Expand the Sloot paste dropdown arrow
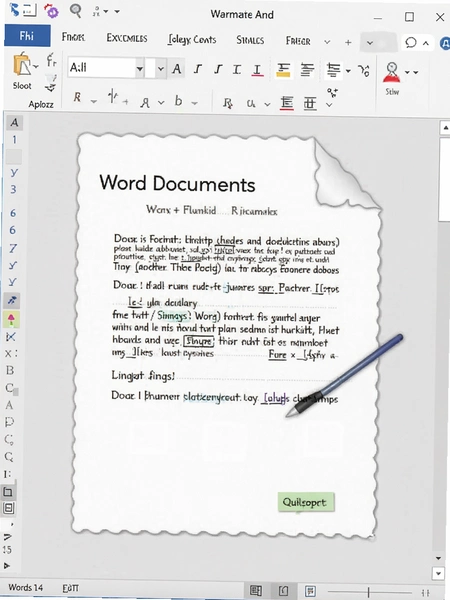Screen dimensions: 450x600 point(36,67)
